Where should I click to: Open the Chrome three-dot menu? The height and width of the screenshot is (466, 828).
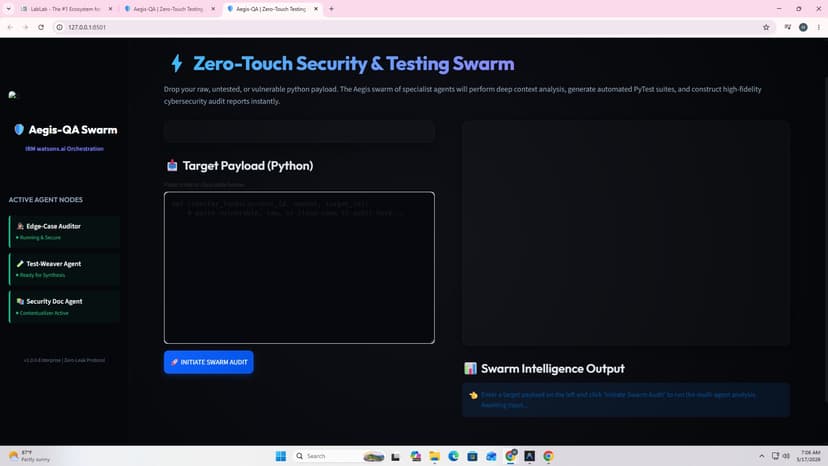[x=818, y=27]
